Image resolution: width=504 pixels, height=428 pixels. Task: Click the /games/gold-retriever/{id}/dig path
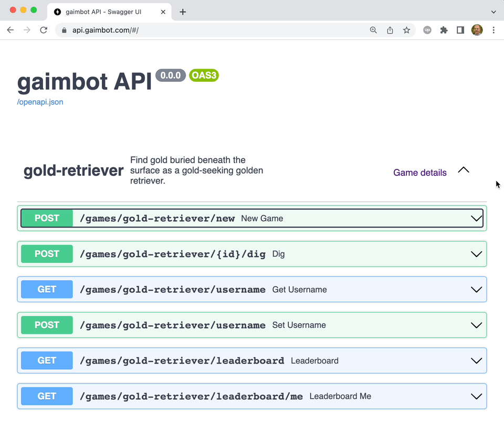[x=173, y=254]
